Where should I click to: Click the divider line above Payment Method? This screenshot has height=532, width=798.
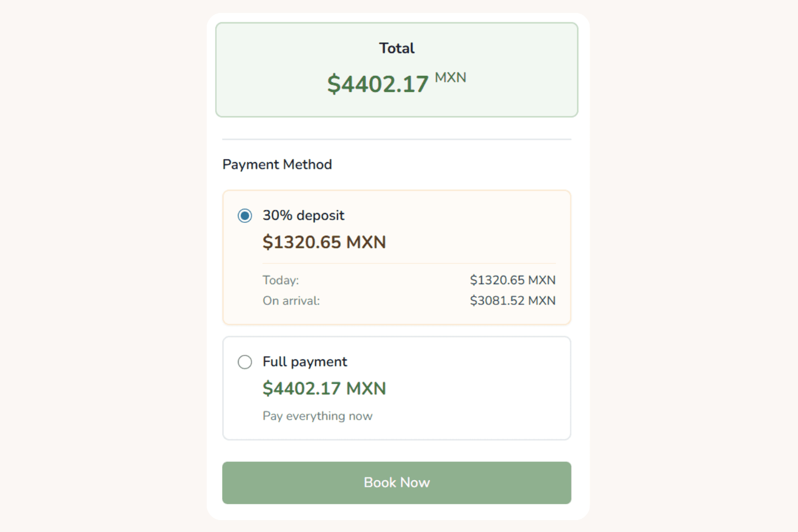coord(396,139)
